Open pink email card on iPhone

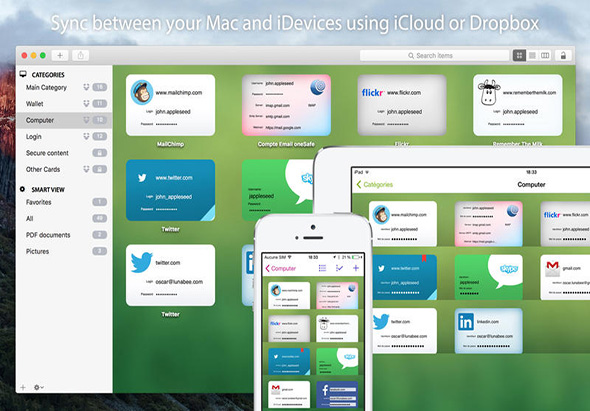pos(337,295)
